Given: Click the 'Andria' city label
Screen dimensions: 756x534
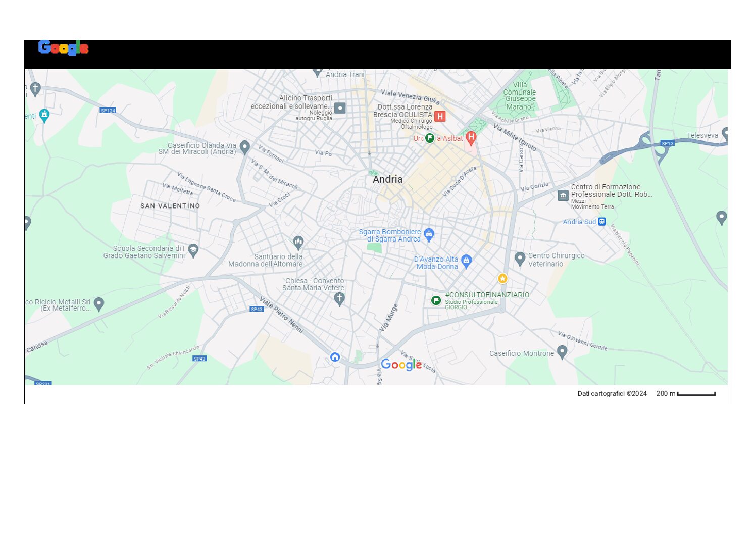Looking at the screenshot, I should point(387,179).
